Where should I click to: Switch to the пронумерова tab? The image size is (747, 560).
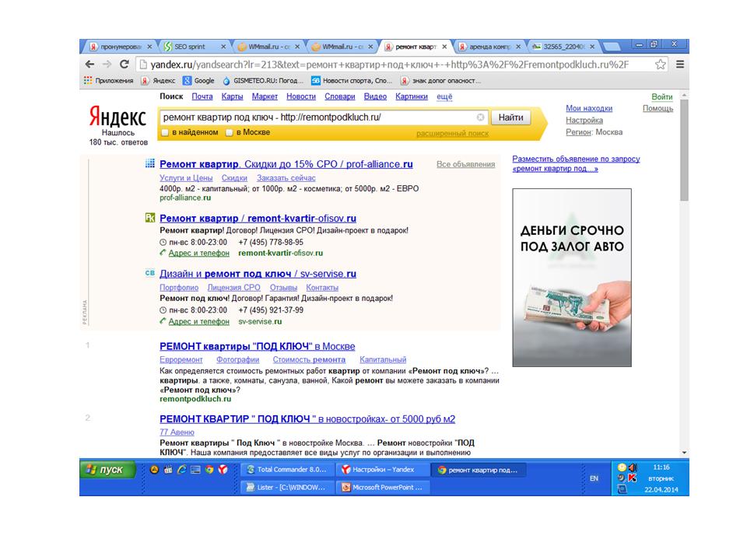[x=121, y=47]
